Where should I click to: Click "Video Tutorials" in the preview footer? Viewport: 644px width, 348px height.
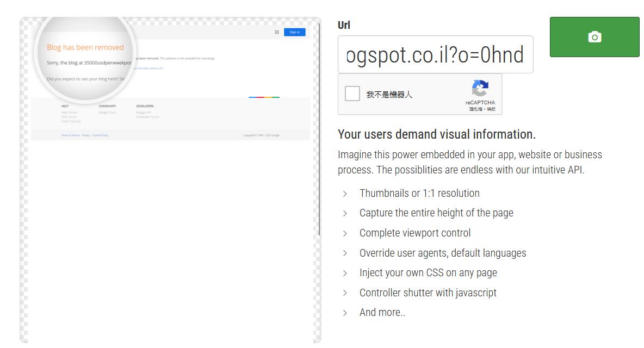coord(71,121)
